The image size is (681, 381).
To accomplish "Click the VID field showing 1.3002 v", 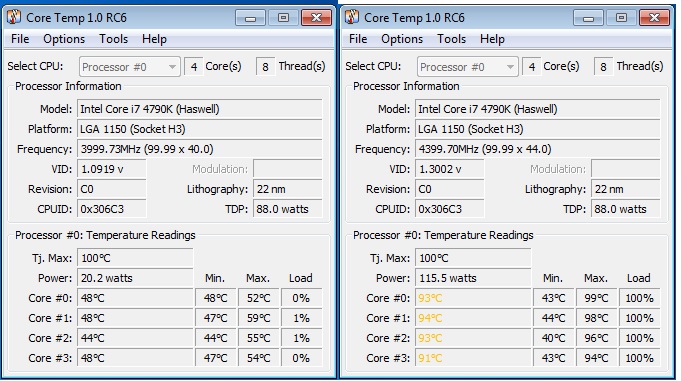I will [x=450, y=169].
